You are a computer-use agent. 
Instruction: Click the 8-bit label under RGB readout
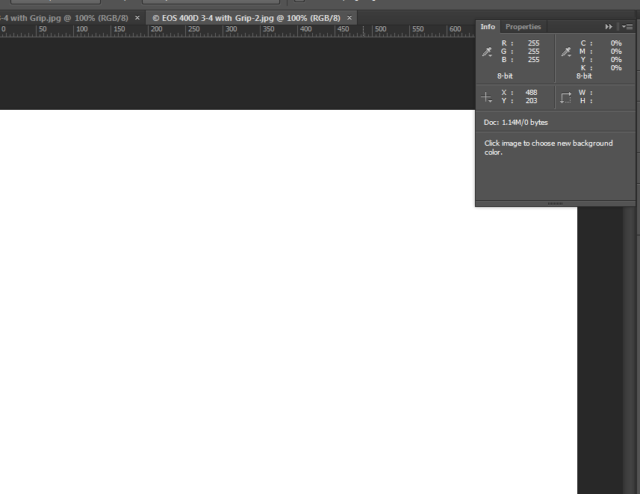505,76
